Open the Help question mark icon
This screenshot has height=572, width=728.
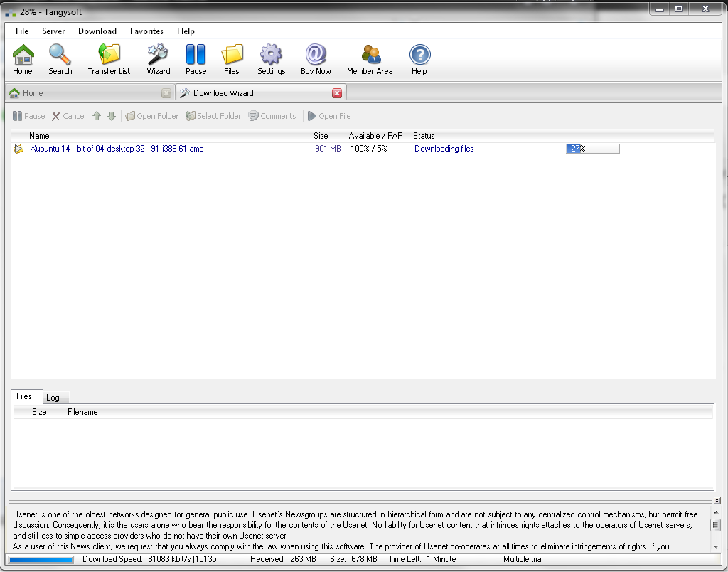point(419,60)
